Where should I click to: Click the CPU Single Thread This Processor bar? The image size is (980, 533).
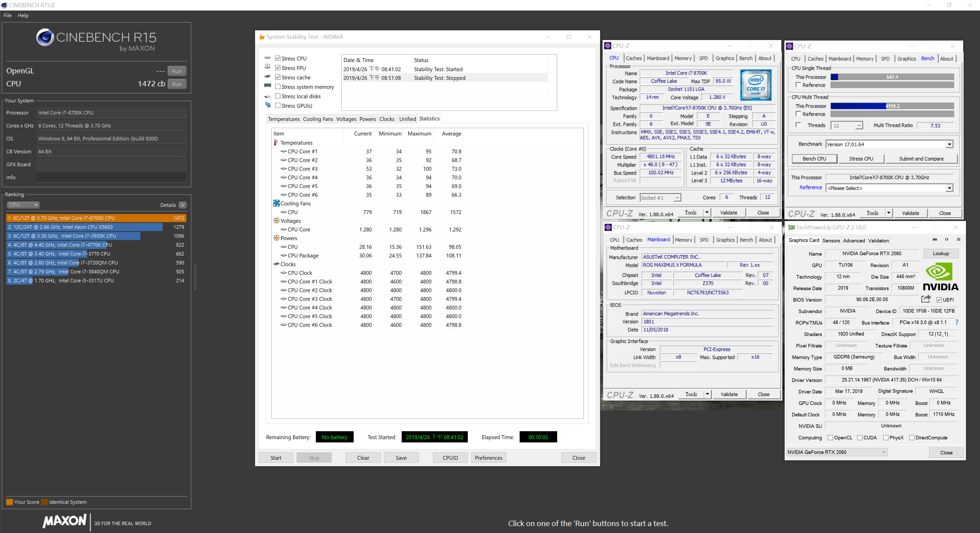[892, 77]
